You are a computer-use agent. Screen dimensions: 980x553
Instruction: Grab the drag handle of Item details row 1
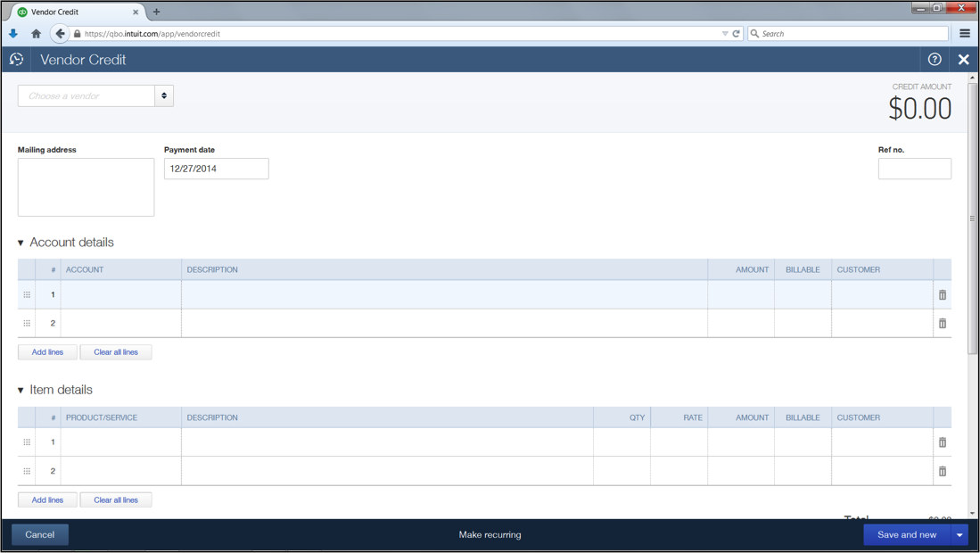[x=27, y=442]
